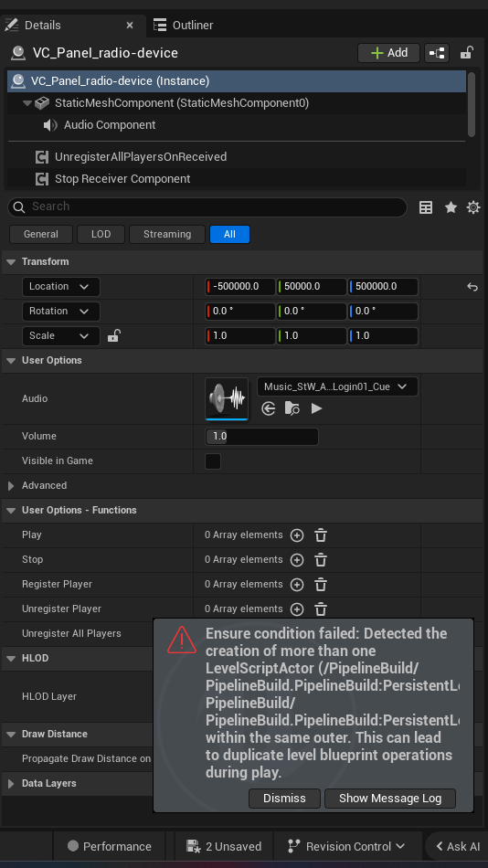Open the Blueprint/Add Script hierarchy button
The image size is (488, 868).
(437, 53)
